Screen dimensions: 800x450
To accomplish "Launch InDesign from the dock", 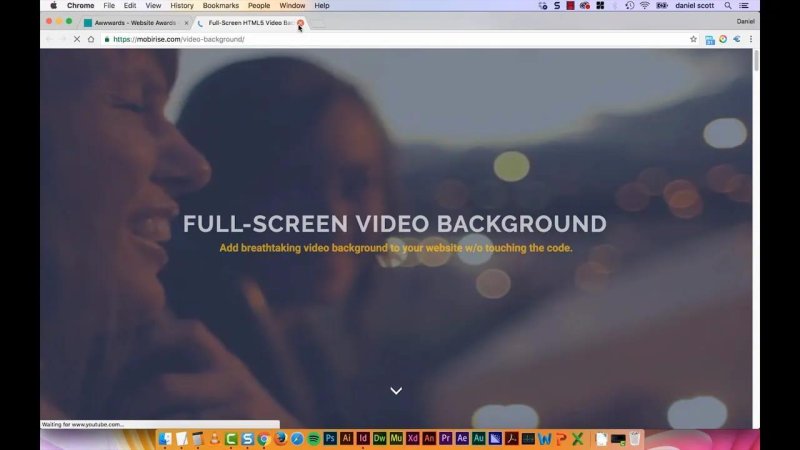I will [363, 438].
